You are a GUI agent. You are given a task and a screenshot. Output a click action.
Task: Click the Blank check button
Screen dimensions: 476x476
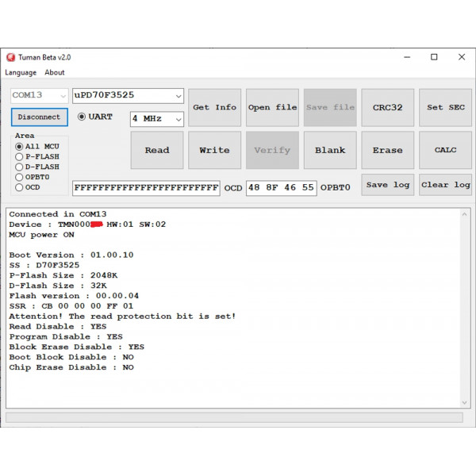tap(330, 150)
